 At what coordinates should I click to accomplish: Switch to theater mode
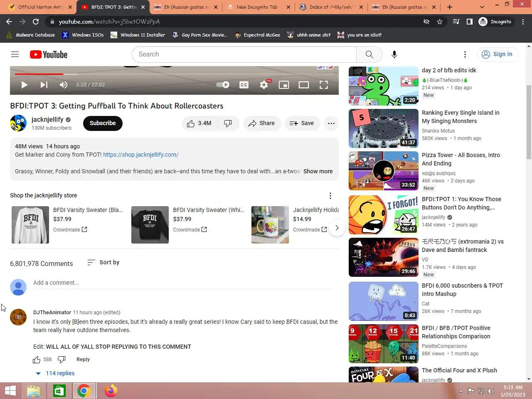(304, 85)
